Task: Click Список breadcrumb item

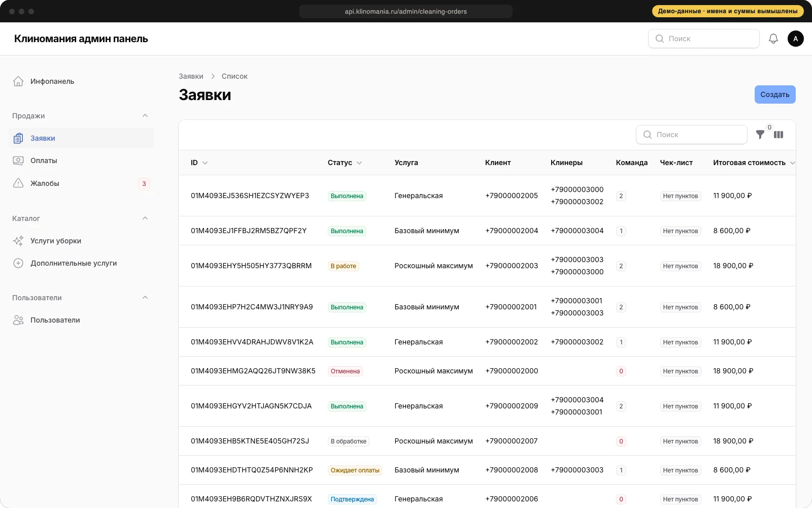Action: [234, 76]
